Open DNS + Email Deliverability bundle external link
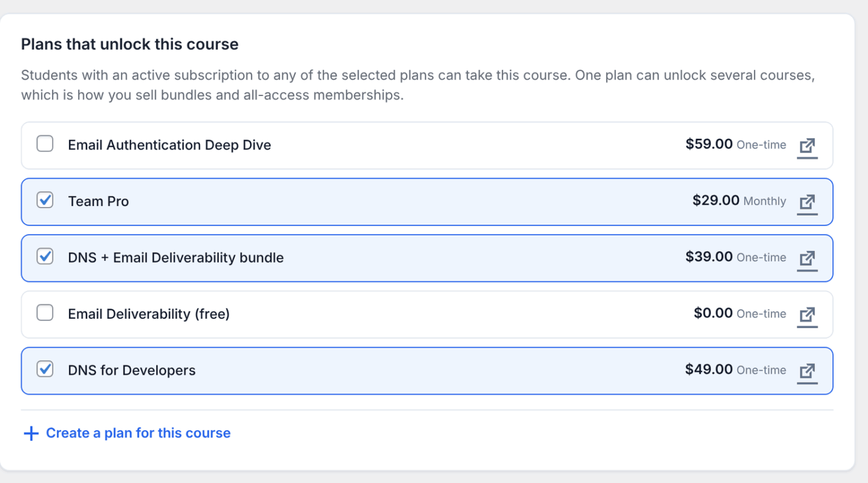This screenshot has width=868, height=483. tap(807, 260)
